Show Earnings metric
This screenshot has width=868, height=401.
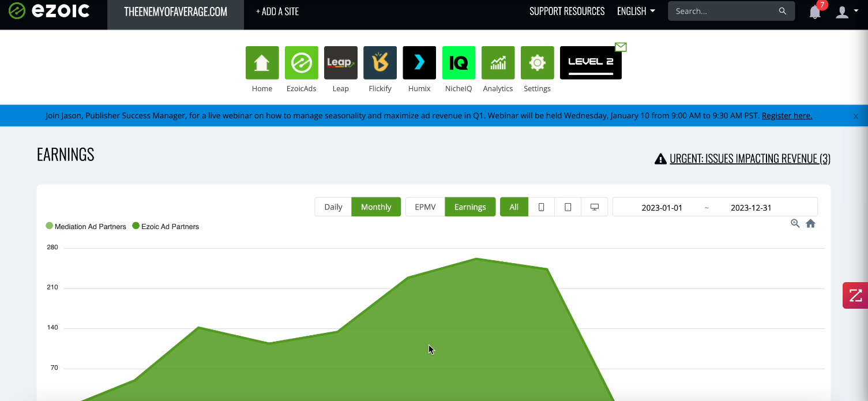tap(470, 207)
